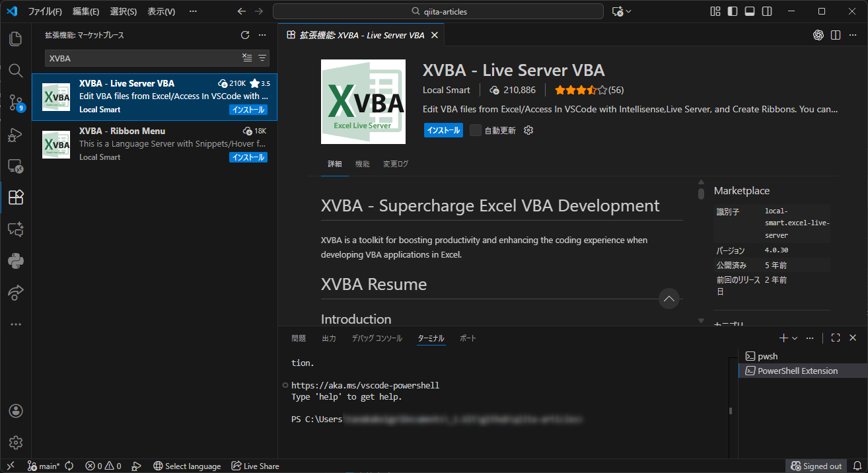
Task: Open the Accounts menu icon
Action: (x=16, y=411)
